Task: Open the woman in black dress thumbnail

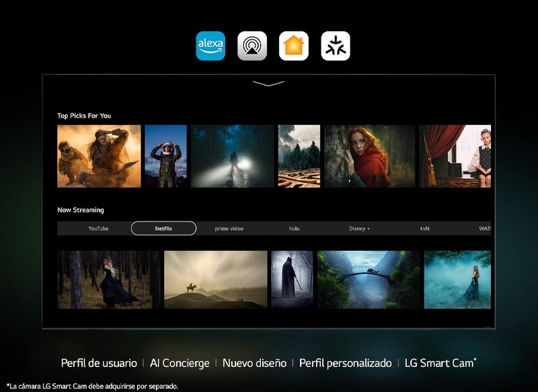Action: coord(109,280)
